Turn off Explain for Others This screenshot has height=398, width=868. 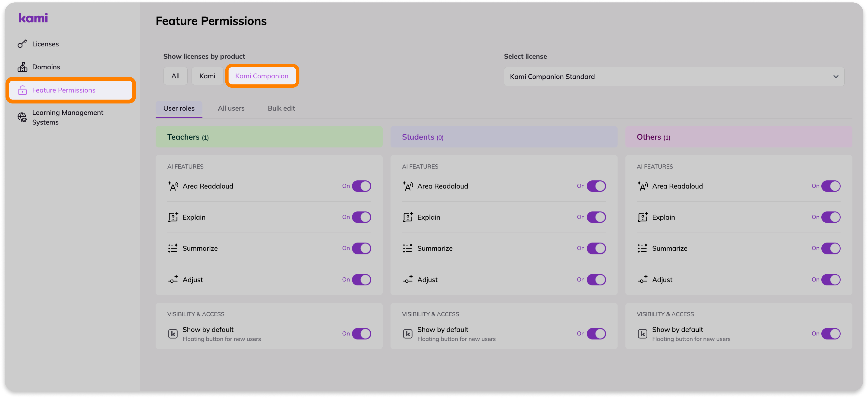tap(831, 217)
